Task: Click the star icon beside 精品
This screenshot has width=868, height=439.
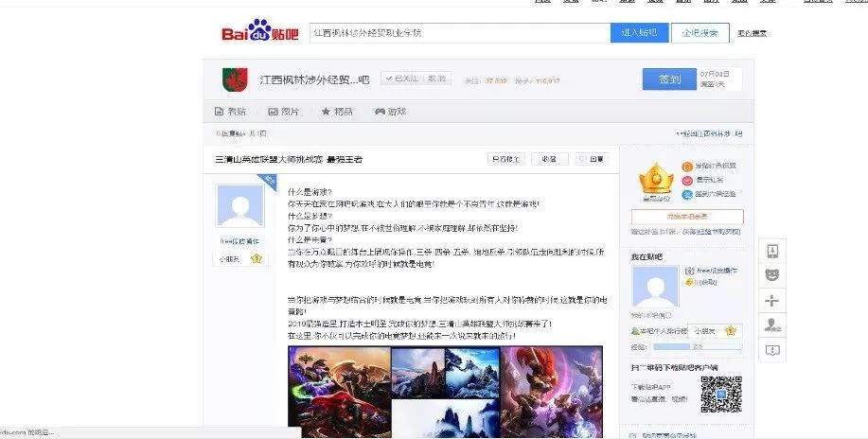Action: click(x=326, y=112)
